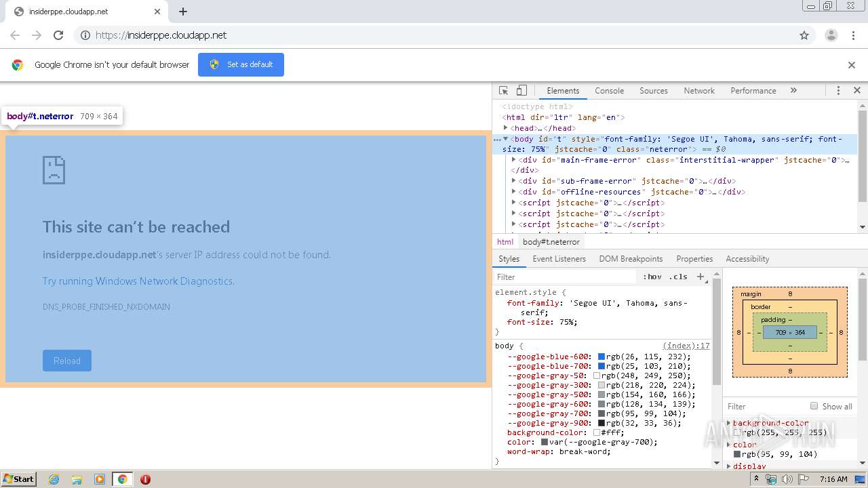Click the styles Filter input
Screen dimensions: 868x488
point(566,277)
